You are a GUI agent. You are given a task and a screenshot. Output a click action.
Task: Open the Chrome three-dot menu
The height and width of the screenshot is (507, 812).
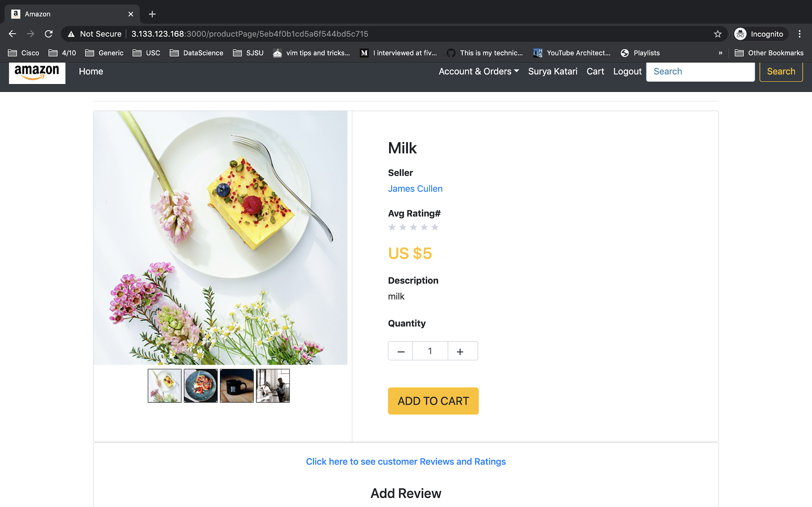tap(799, 34)
